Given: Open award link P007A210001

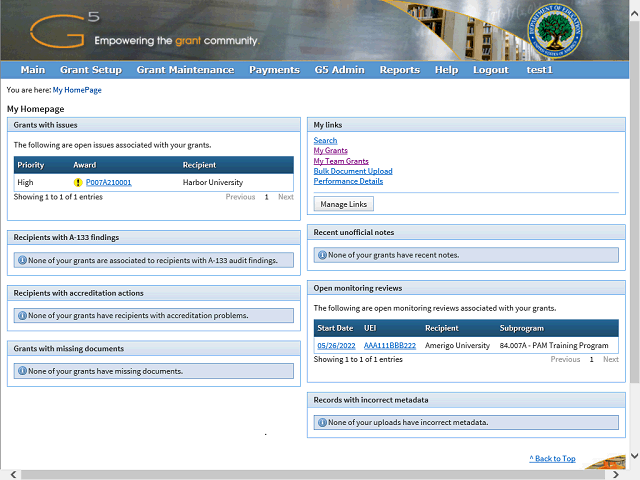Looking at the screenshot, I should [x=108, y=183].
